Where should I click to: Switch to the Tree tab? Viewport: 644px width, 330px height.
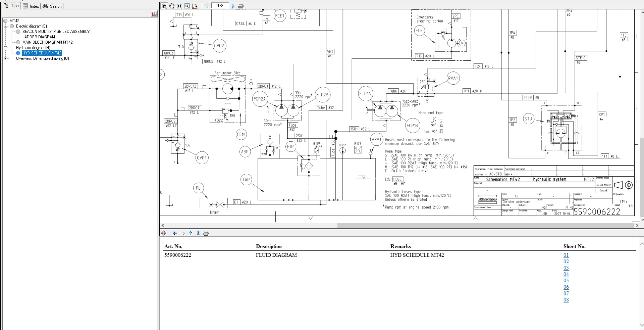pyautogui.click(x=12, y=6)
